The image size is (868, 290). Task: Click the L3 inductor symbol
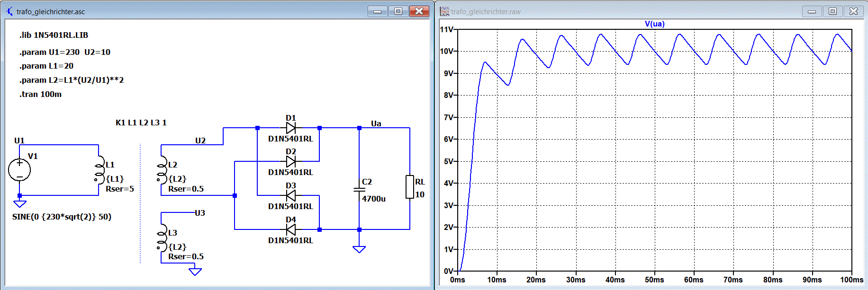[x=162, y=237]
